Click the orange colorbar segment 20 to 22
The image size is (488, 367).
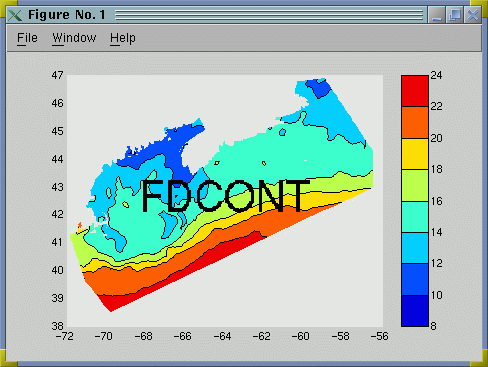pos(415,122)
